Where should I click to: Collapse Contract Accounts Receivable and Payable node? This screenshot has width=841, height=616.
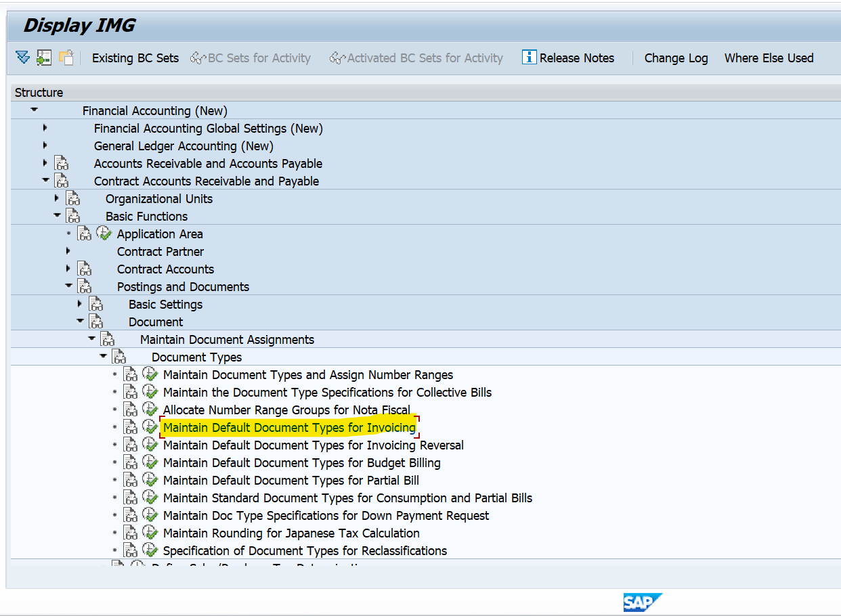point(45,181)
